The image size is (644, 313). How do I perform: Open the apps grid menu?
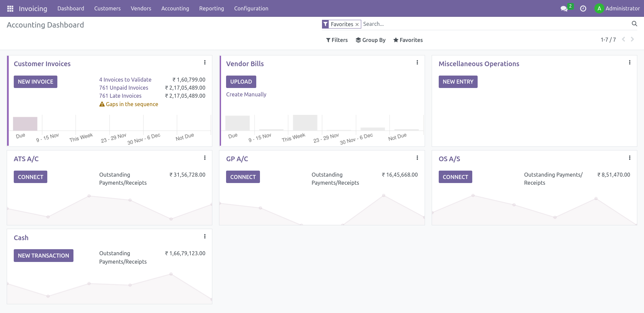(x=10, y=8)
